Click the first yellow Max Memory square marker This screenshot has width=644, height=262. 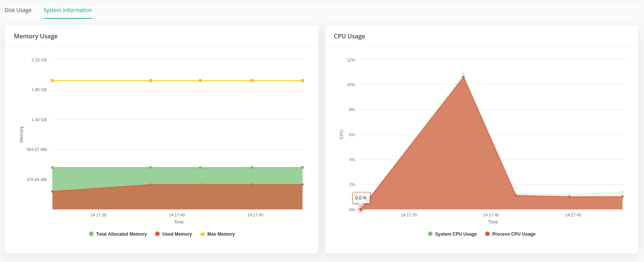(52, 81)
